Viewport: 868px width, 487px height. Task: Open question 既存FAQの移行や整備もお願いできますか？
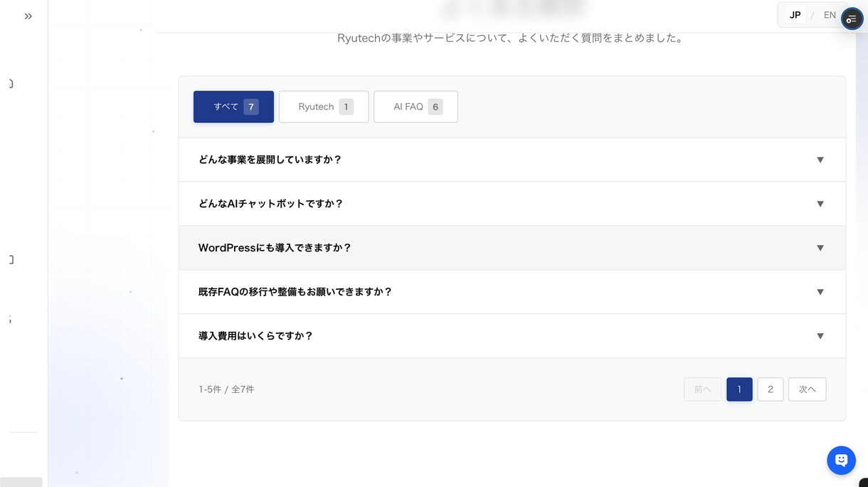click(512, 292)
